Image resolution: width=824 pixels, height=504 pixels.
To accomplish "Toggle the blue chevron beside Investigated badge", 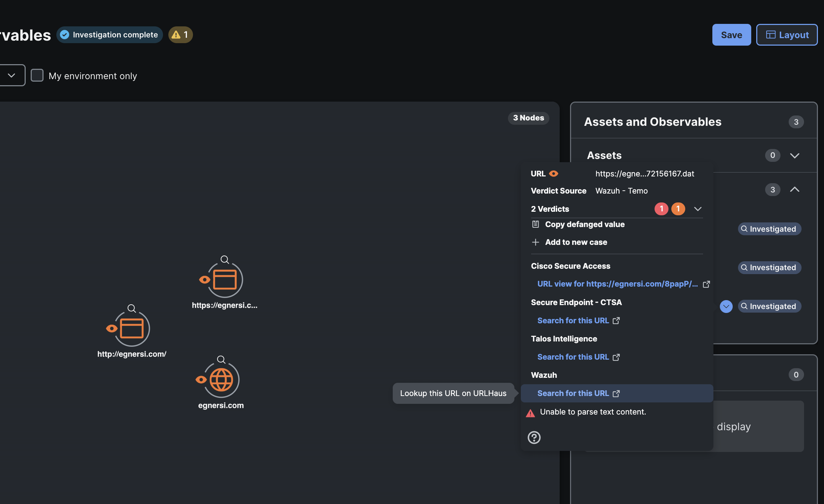I will pos(726,306).
